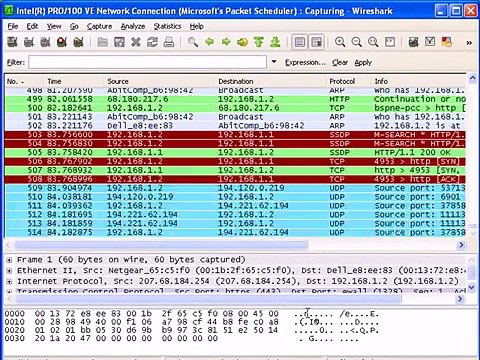Save the capture file with the disk icon
The width and height of the screenshot is (480, 360).
click(x=119, y=42)
